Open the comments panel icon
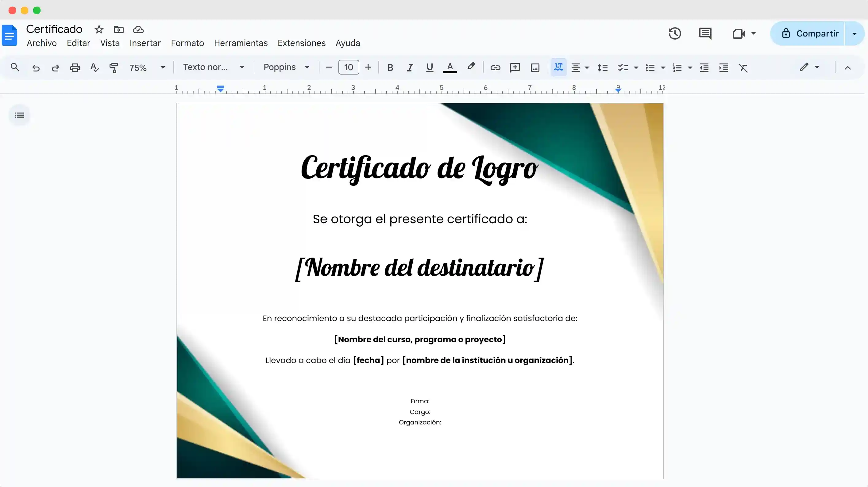This screenshot has width=868, height=487. tap(705, 33)
